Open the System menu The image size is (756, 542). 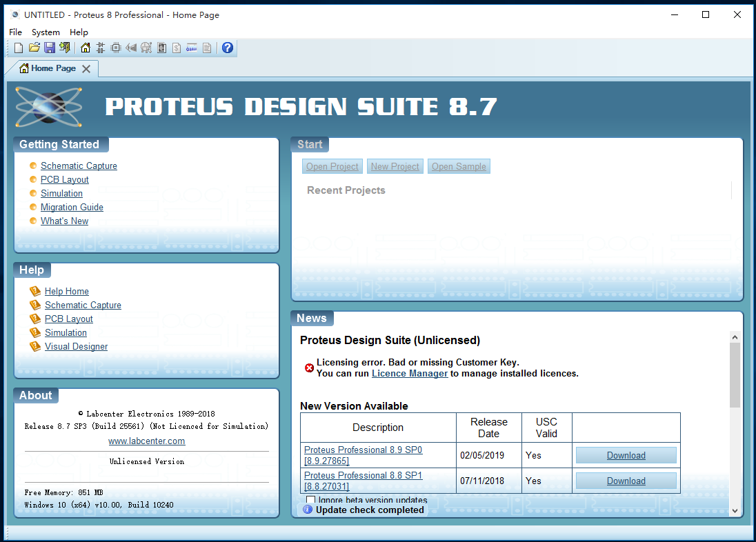(x=46, y=32)
